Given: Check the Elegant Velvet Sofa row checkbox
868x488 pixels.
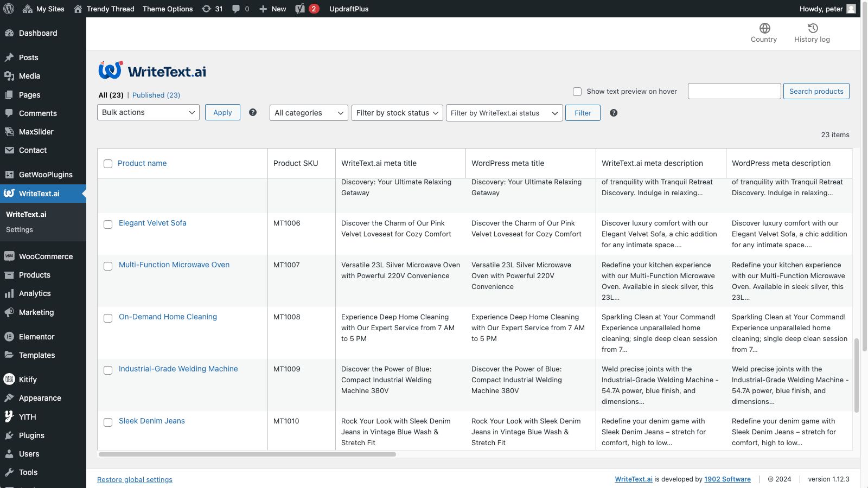Looking at the screenshot, I should (x=108, y=224).
